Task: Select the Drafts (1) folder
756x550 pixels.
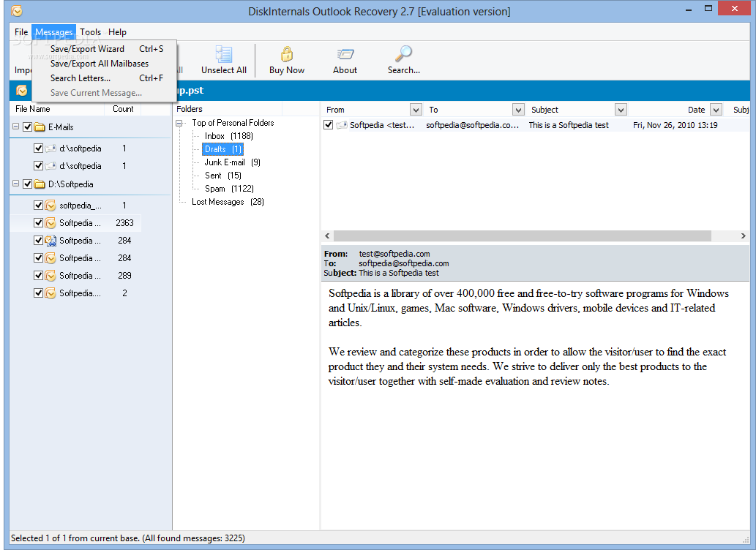Action: [x=222, y=149]
